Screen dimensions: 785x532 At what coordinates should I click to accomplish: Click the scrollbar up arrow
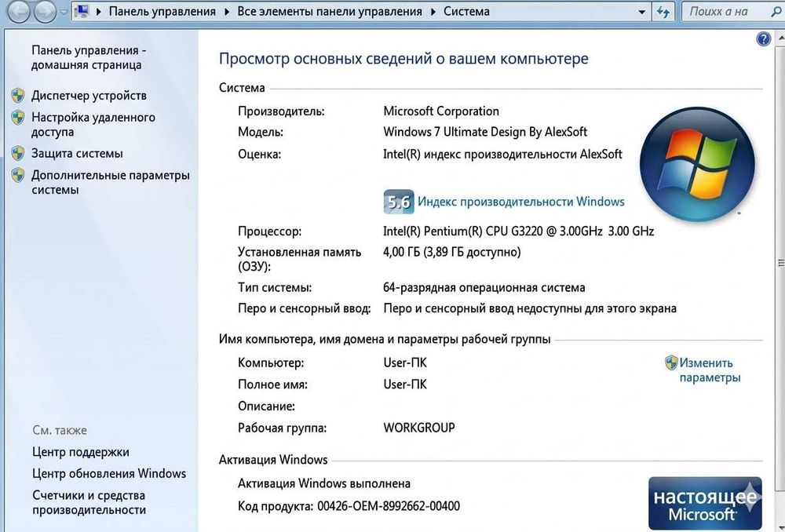[780, 38]
